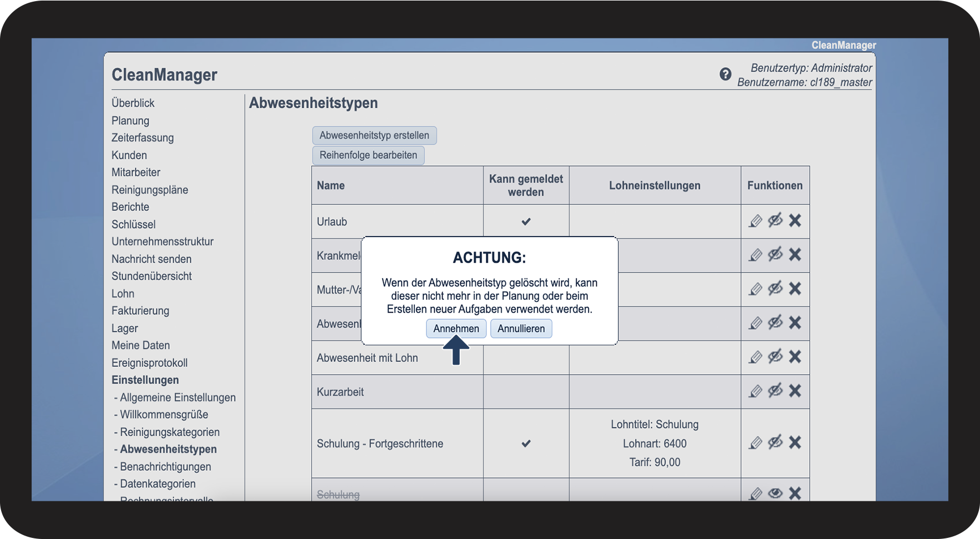The width and height of the screenshot is (980, 539).
Task: Hide the Kurzarbeit absence type
Action: pos(775,390)
